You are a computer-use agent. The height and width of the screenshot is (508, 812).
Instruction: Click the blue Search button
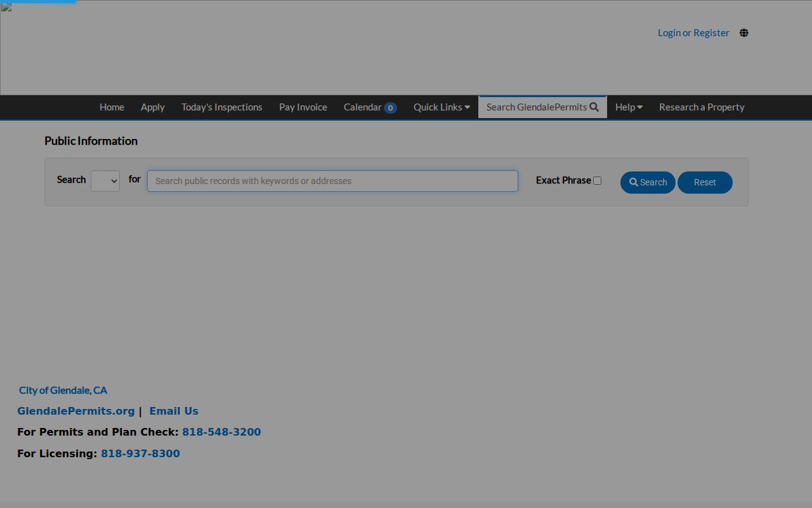[x=648, y=182]
